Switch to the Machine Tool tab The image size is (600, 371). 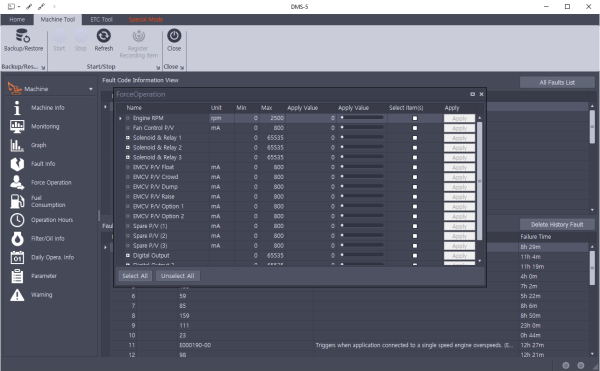(58, 20)
